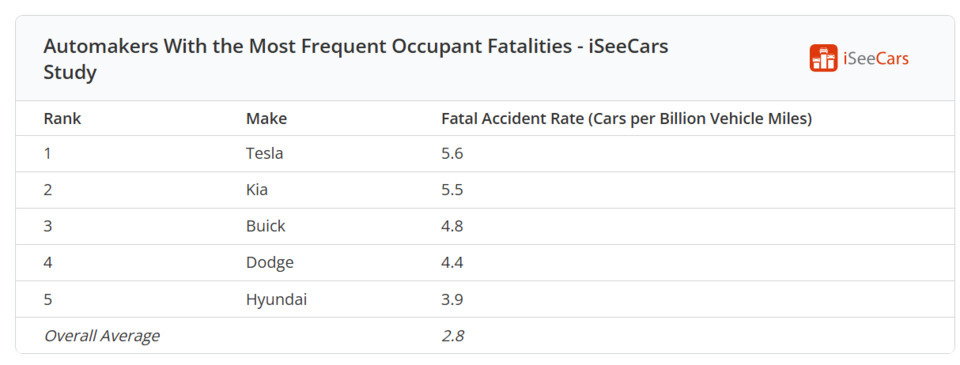Select the Buick make cell

pyautogui.click(x=266, y=226)
